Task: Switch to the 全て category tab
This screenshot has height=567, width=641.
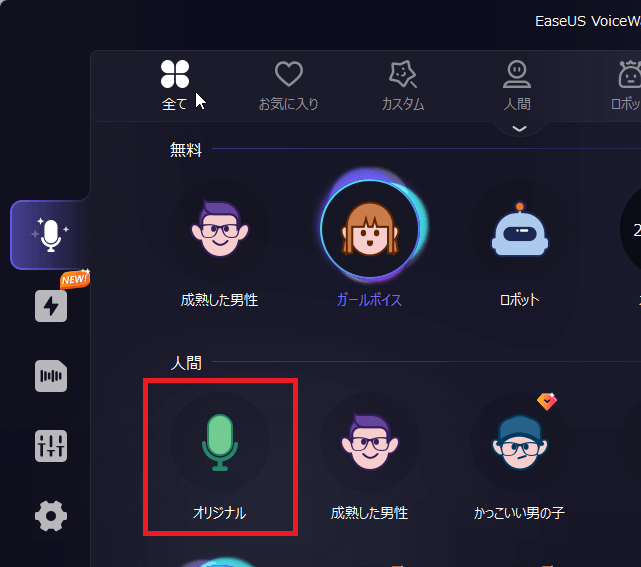Action: pos(175,84)
